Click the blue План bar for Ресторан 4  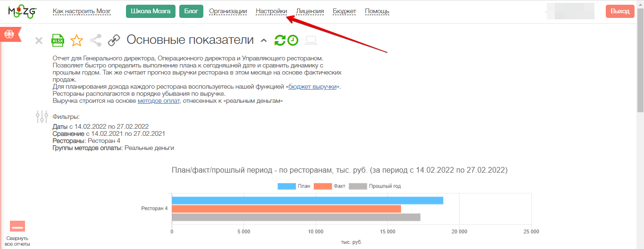point(308,200)
